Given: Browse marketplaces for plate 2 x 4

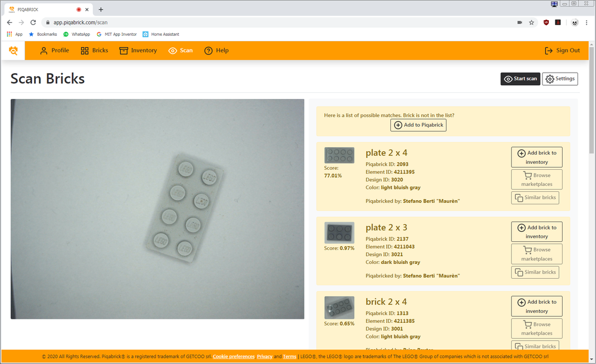Looking at the screenshot, I should pos(536,179).
